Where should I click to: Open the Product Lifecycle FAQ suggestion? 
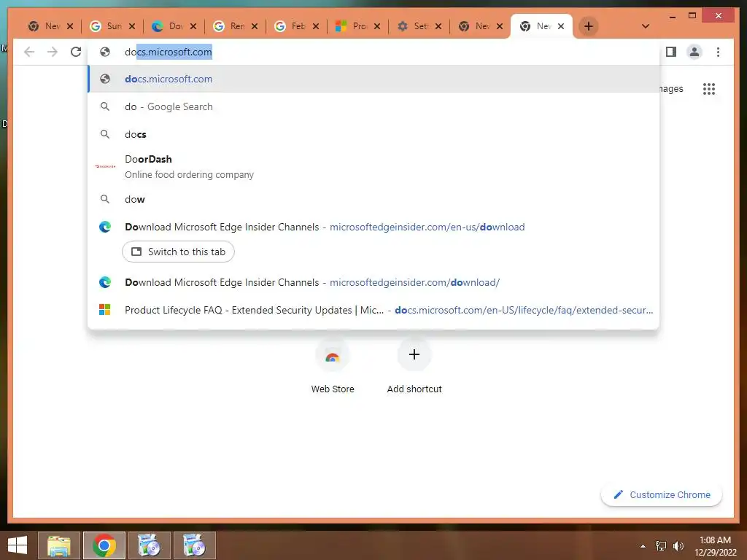click(373, 310)
